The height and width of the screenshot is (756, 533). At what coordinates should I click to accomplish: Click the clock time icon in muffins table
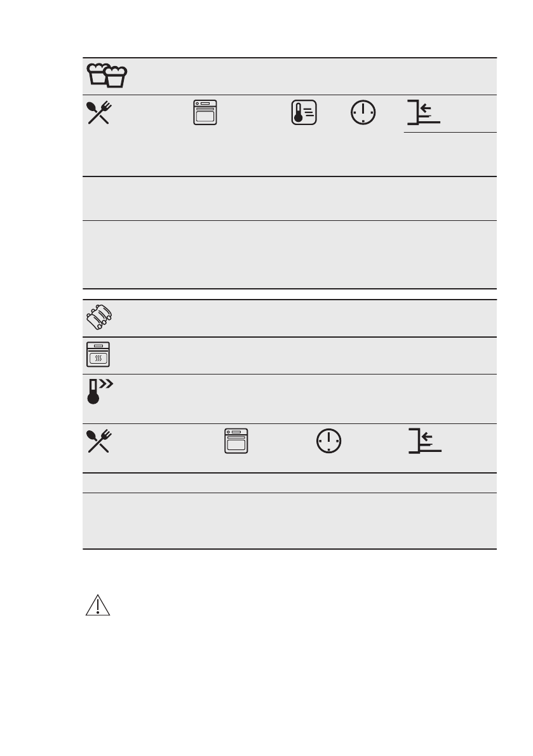point(363,112)
